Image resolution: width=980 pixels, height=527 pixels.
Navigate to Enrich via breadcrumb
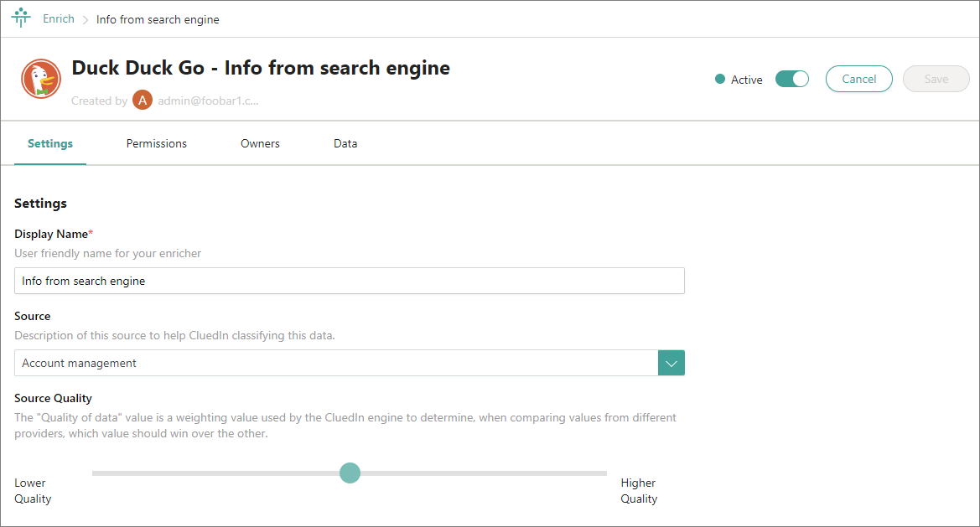coord(59,18)
